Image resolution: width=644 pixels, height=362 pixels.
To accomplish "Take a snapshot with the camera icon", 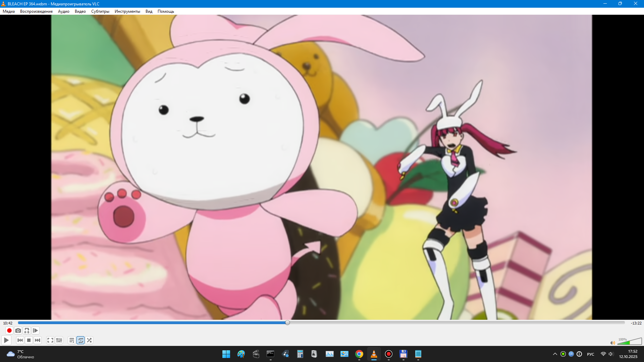I will tap(18, 330).
